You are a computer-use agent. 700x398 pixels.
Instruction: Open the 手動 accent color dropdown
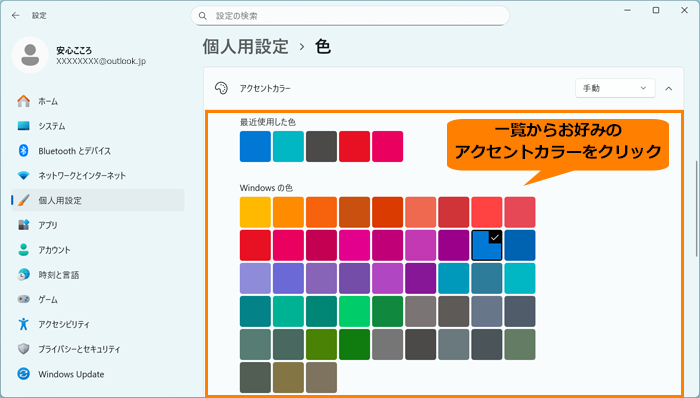(x=615, y=88)
